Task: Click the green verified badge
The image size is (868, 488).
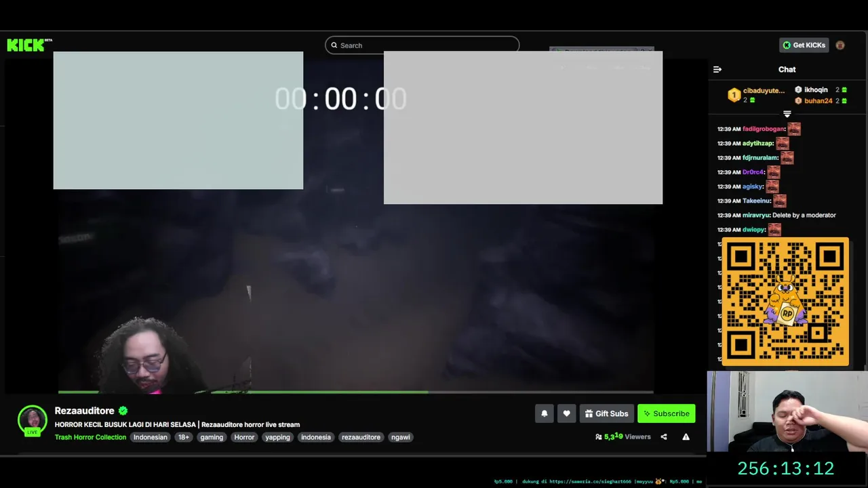Action: coord(123,411)
